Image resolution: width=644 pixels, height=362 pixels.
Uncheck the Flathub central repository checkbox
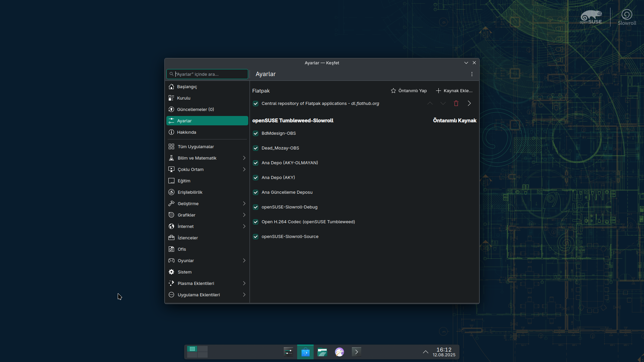(256, 104)
